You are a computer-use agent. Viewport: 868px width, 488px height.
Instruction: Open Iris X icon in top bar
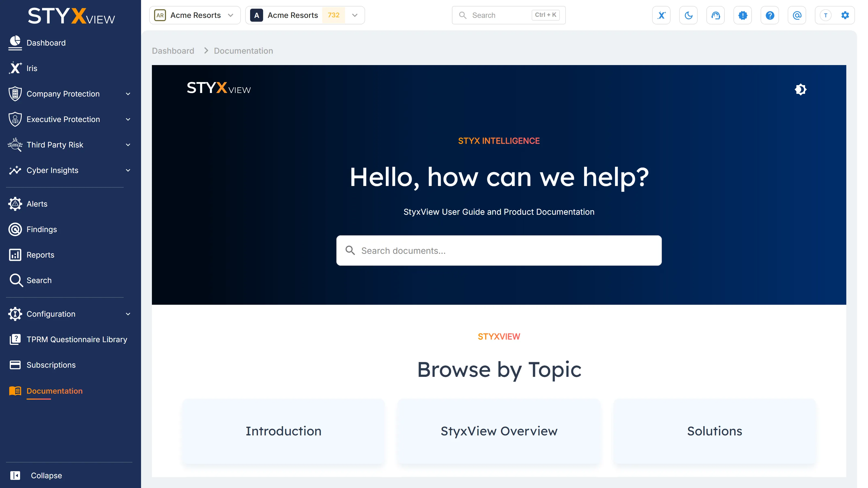pos(662,15)
